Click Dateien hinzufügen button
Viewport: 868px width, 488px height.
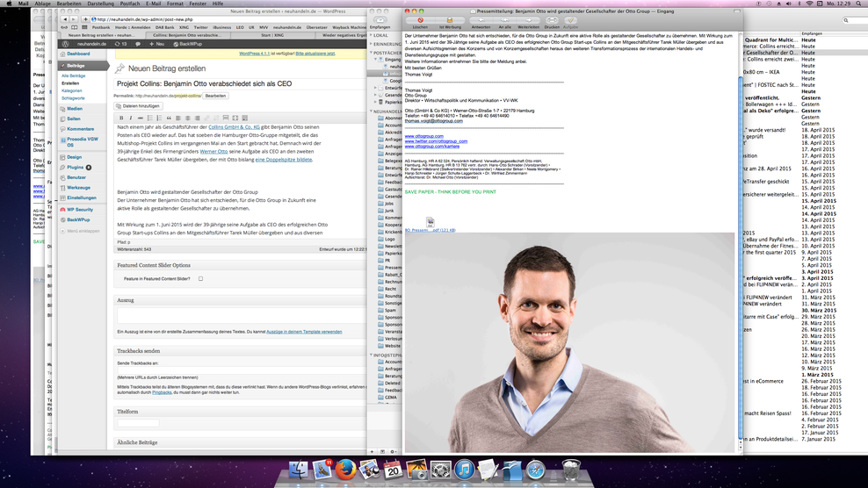coord(138,105)
